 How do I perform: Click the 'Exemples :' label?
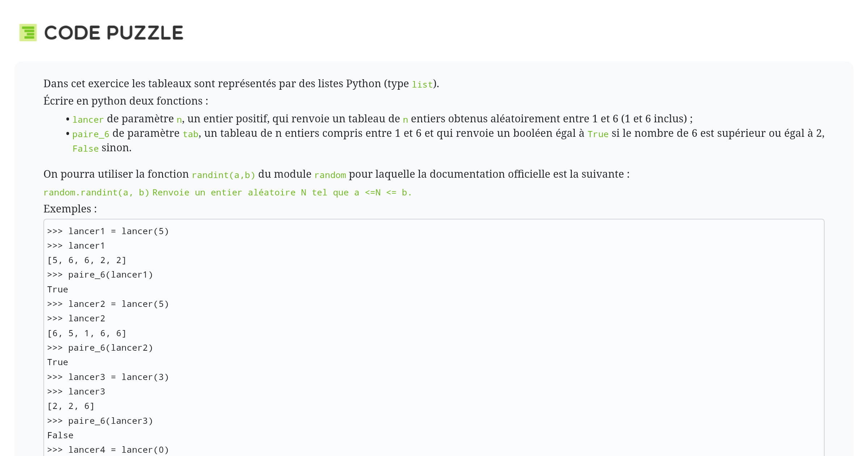(70, 209)
